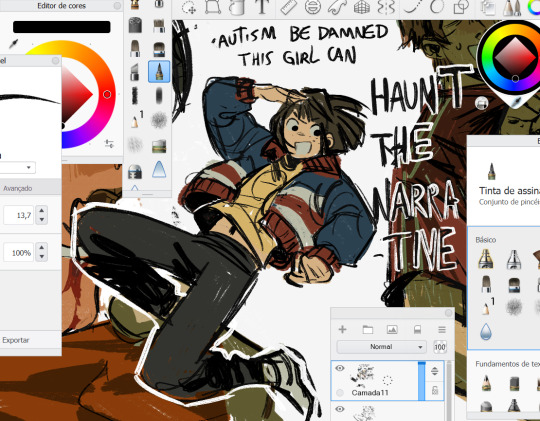Screen dimensions: 540x421
Task: Select the oval draw style tool
Action: coord(437,7)
